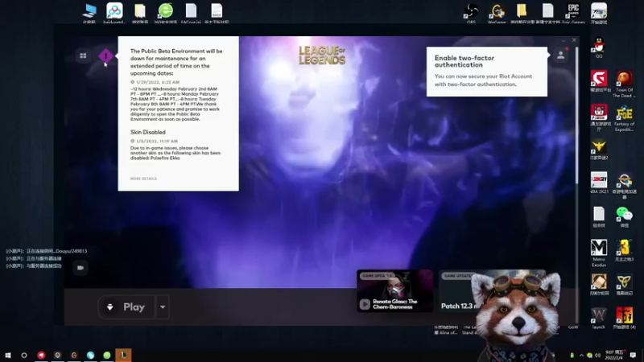Play the Renata Glasc video
The height and width of the screenshot is (362, 644).
(x=365, y=304)
